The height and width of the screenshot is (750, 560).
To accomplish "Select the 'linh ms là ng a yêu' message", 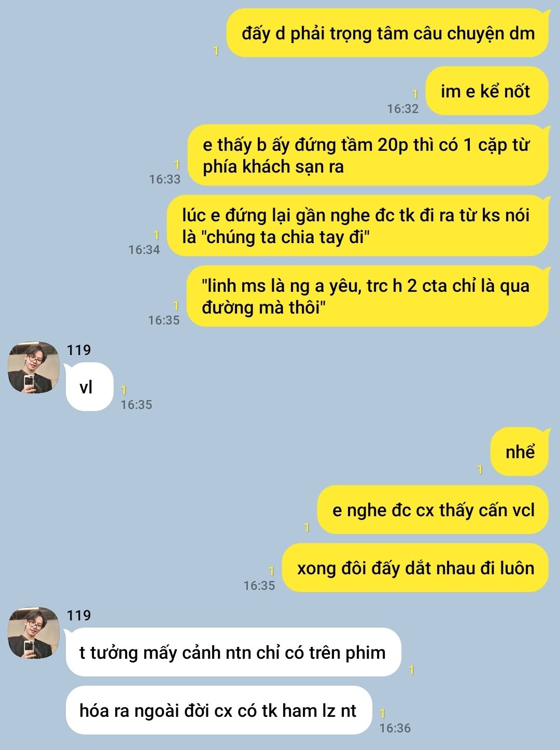I will pyautogui.click(x=367, y=296).
